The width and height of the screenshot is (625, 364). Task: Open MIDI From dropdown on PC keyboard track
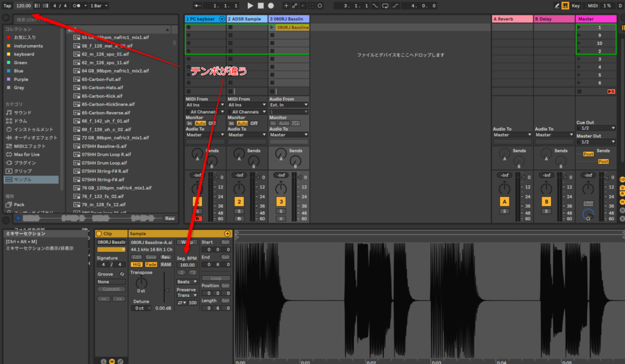pyautogui.click(x=204, y=105)
